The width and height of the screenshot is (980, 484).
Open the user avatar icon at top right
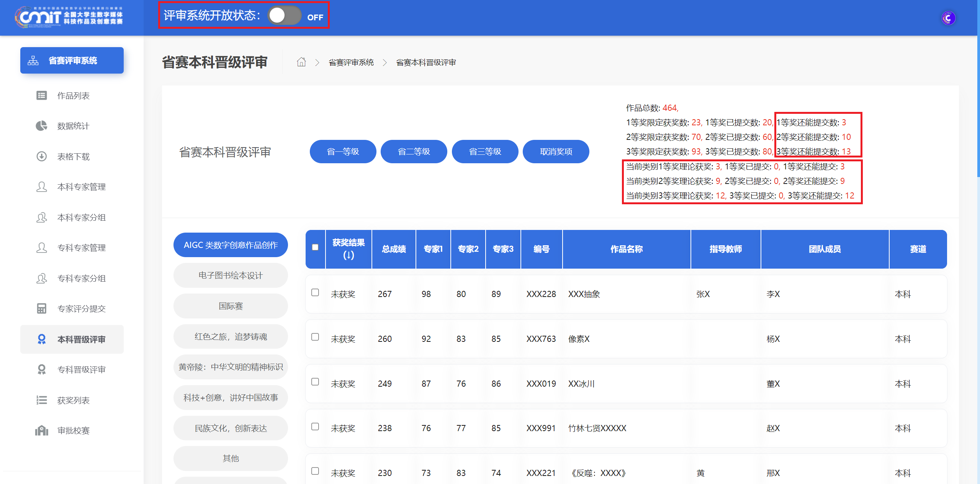[948, 18]
